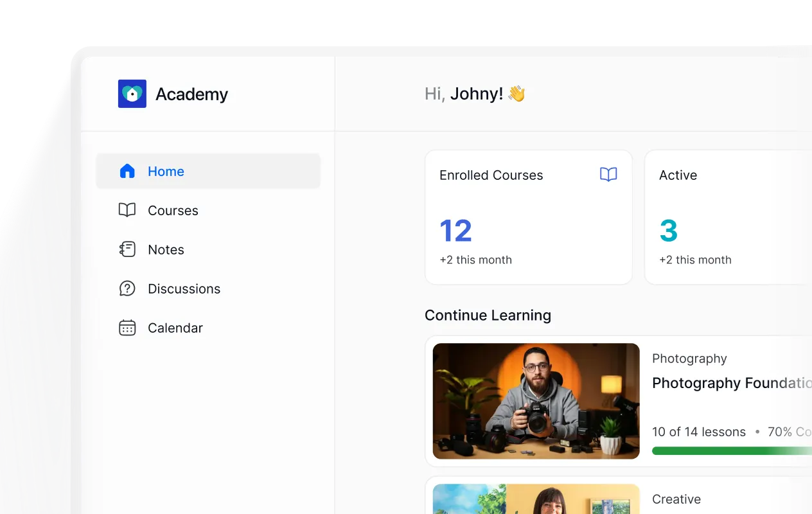Viewport: 812px width, 514px height.
Task: Click the number 12 enrolled count
Action: 455,231
